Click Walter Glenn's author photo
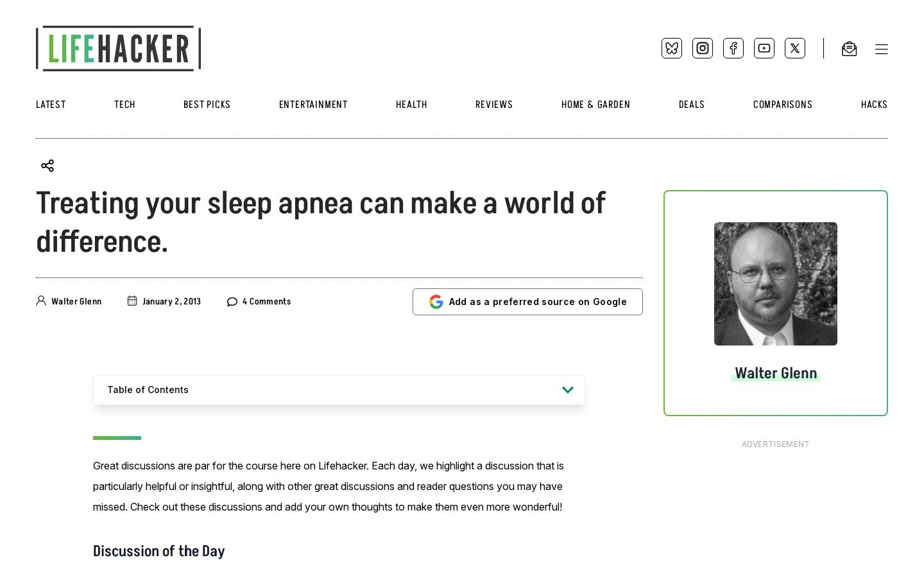Screen dimensions: 924x578 776,284
